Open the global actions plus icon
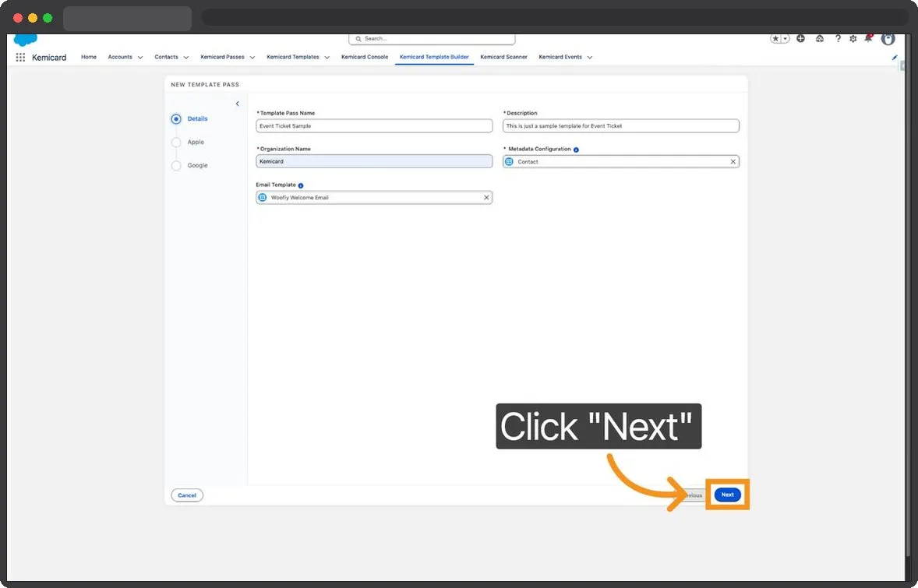 pos(800,39)
